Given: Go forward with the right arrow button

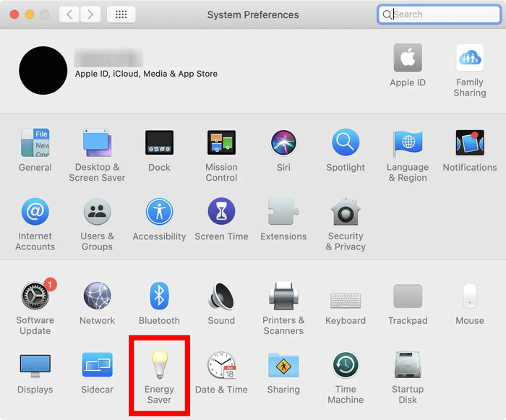Looking at the screenshot, I should click(x=90, y=14).
